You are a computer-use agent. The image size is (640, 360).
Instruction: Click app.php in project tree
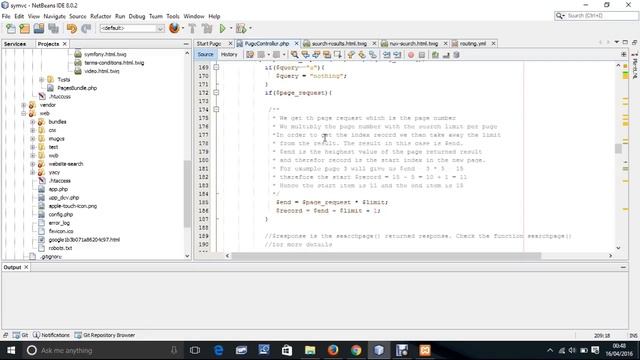coord(58,189)
